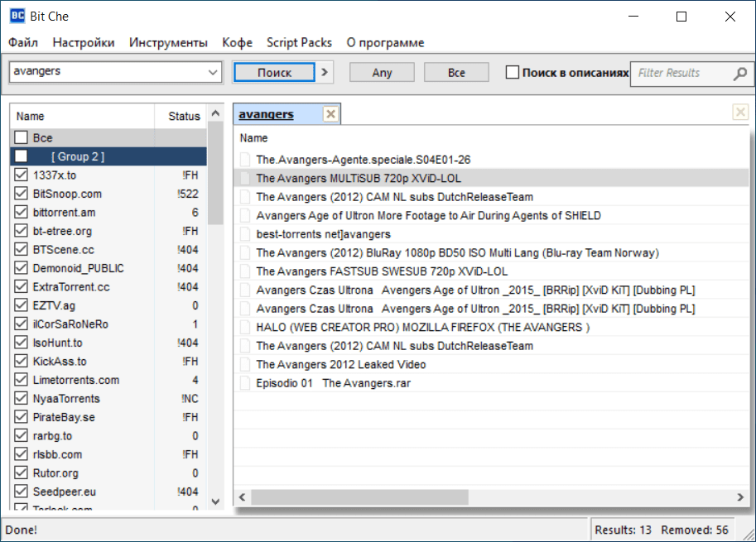Viewport: 756px width, 542px height.
Task: Select the ilCorSaRoNeRo site row
Action: 108,324
